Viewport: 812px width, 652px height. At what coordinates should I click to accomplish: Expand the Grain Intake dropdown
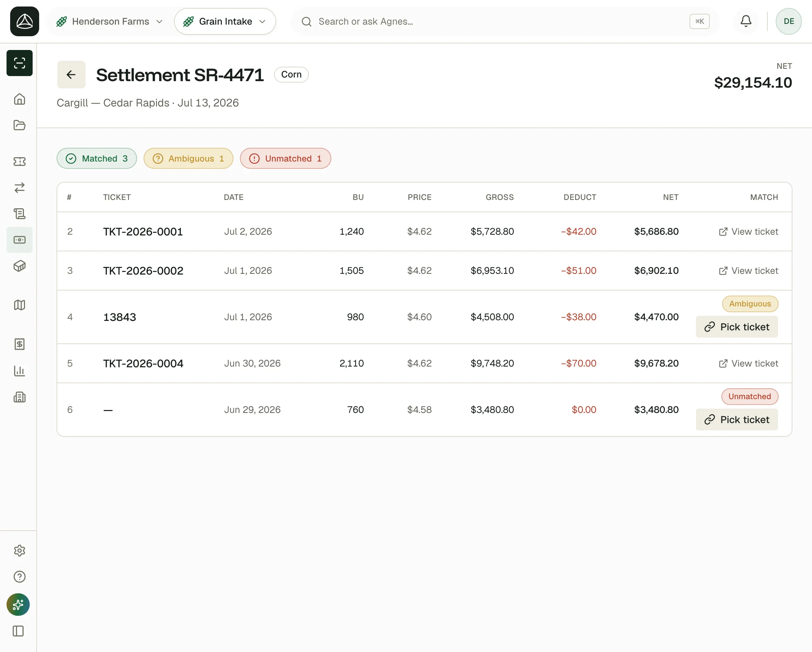tap(225, 21)
